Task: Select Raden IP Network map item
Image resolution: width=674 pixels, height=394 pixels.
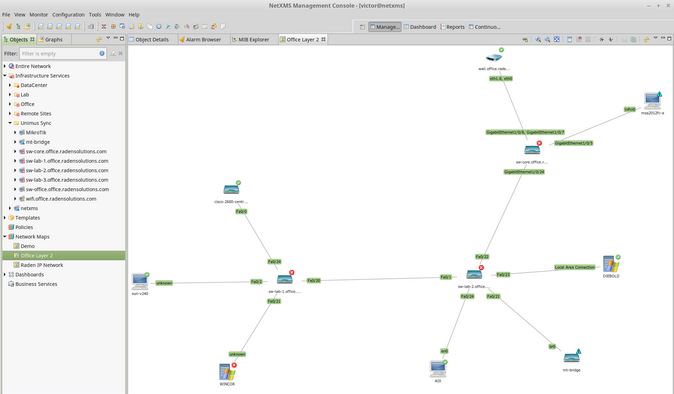Action: coord(42,265)
